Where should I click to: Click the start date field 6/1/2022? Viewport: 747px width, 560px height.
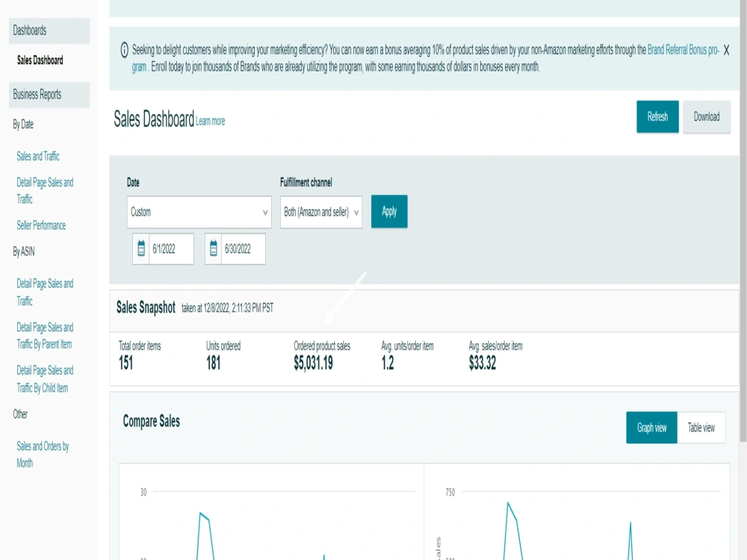pyautogui.click(x=171, y=249)
